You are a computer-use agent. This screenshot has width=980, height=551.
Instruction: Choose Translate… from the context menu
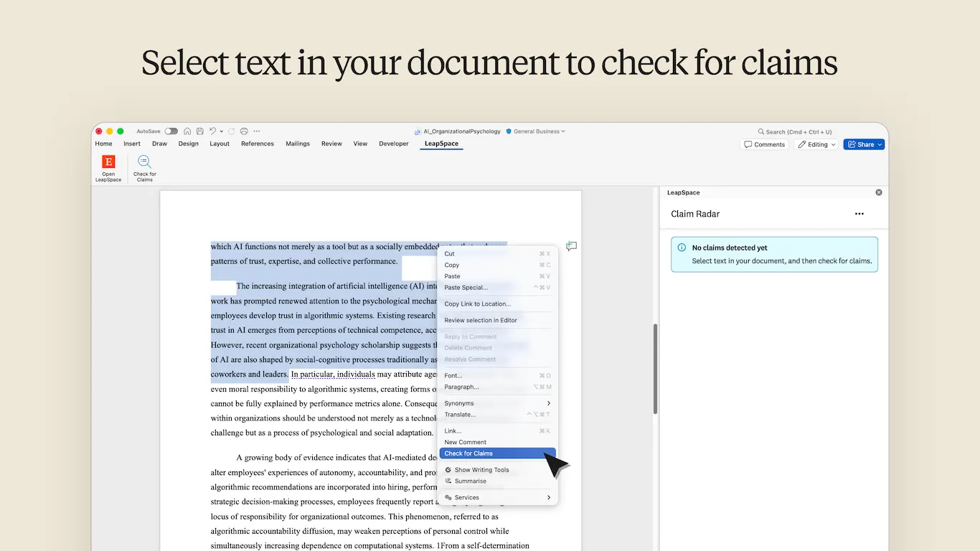pyautogui.click(x=498, y=415)
